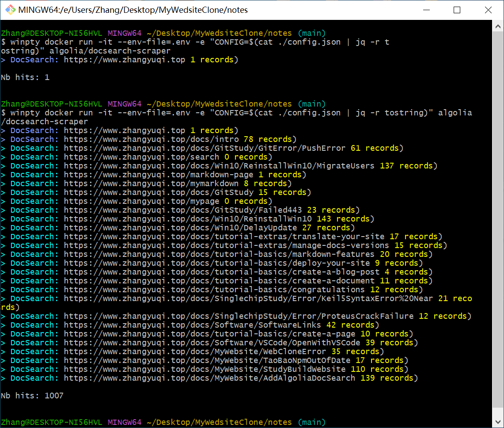Click the 'Nb hits: 1007' output line
The width and height of the screenshot is (504, 428).
[x=32, y=396]
